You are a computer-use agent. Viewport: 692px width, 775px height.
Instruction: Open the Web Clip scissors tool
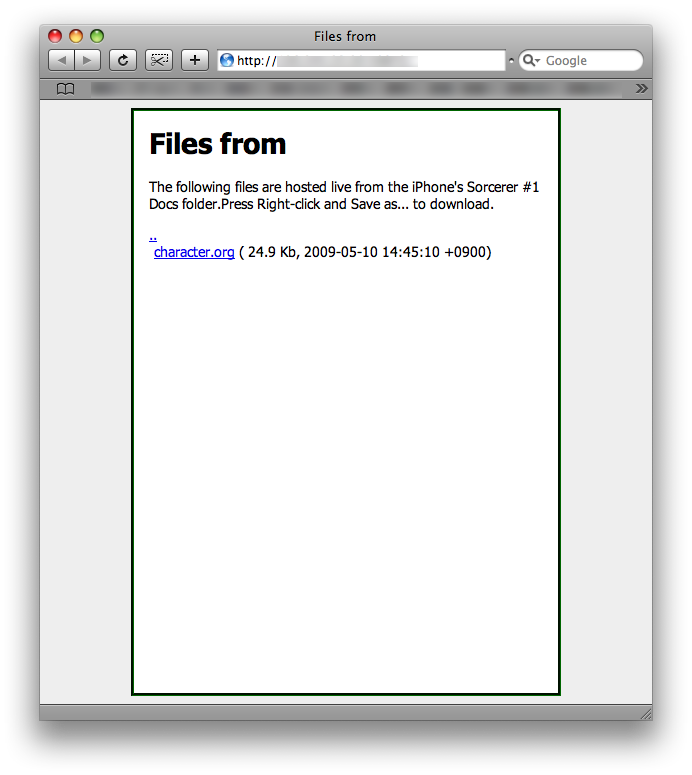point(159,60)
